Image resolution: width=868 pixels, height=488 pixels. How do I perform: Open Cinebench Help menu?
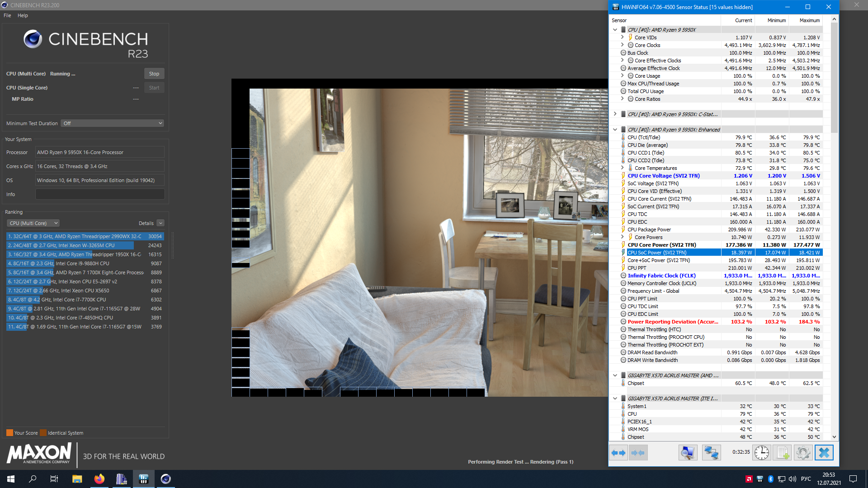click(x=23, y=15)
